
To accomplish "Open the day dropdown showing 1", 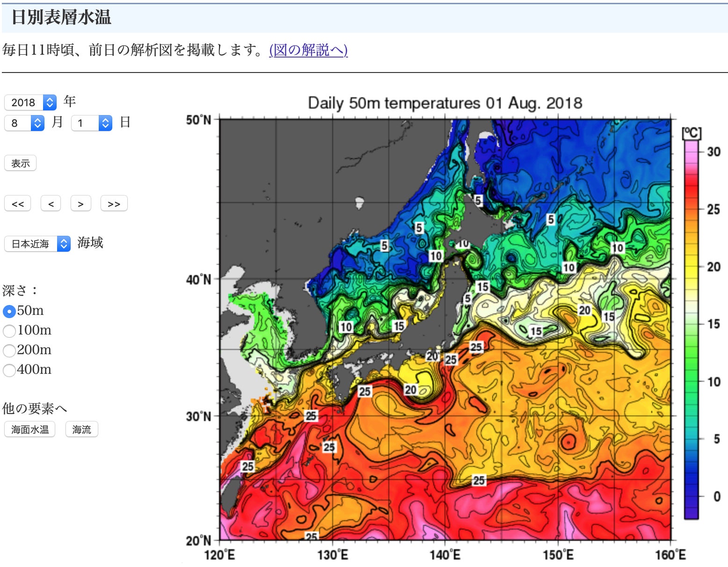I will [x=91, y=123].
